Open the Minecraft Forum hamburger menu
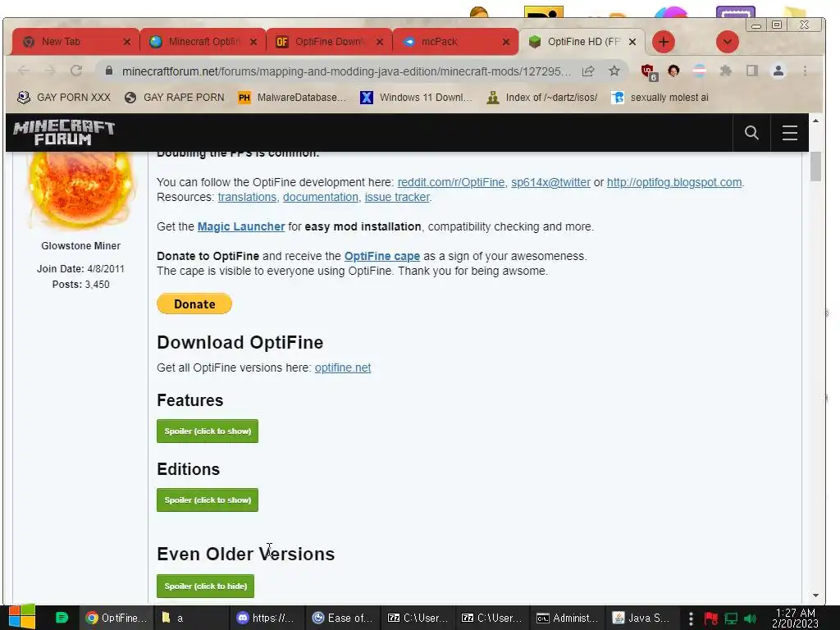The width and height of the screenshot is (840, 630). click(x=790, y=132)
